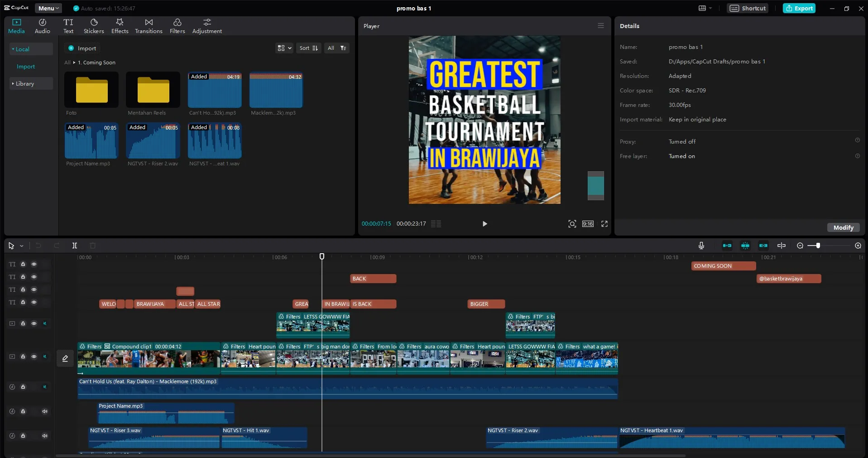Open the Text panel
868x458 pixels.
[x=68, y=26]
